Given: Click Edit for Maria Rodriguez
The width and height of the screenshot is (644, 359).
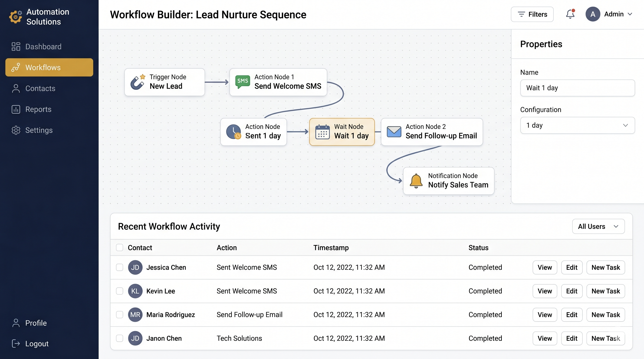Looking at the screenshot, I should click(572, 315).
